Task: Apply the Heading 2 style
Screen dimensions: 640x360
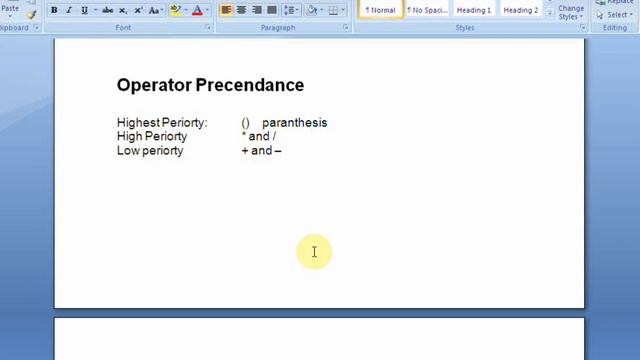Action: click(x=520, y=9)
